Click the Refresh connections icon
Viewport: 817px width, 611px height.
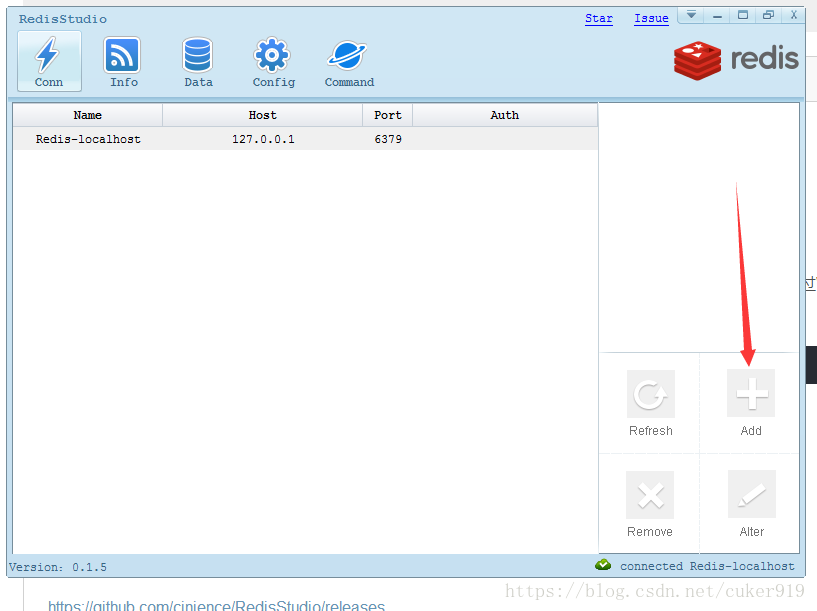(650, 394)
